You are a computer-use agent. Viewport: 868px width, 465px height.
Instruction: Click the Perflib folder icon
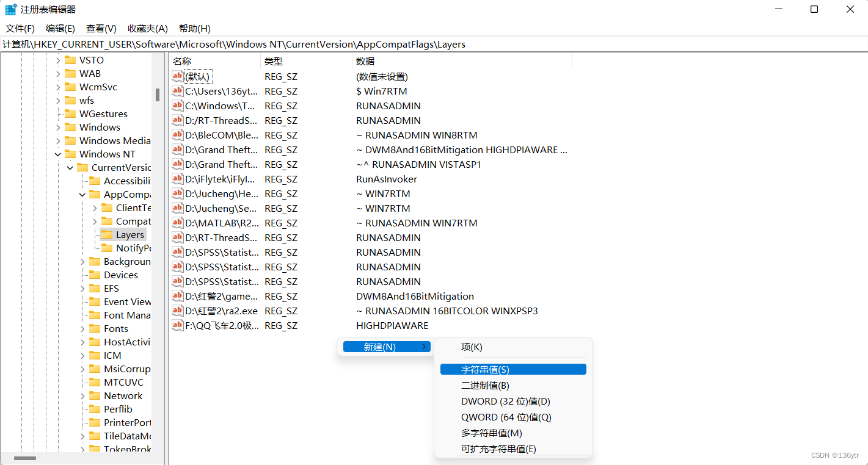click(x=94, y=409)
